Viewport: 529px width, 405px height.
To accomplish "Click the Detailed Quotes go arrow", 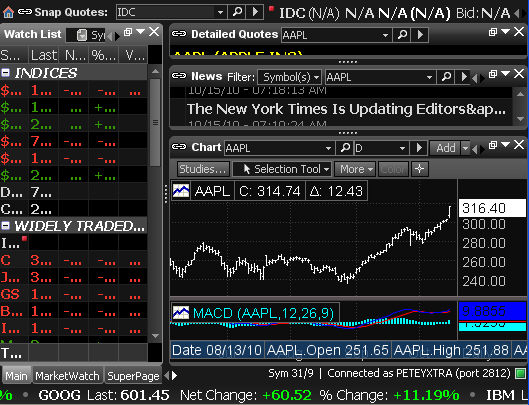I will (x=420, y=35).
